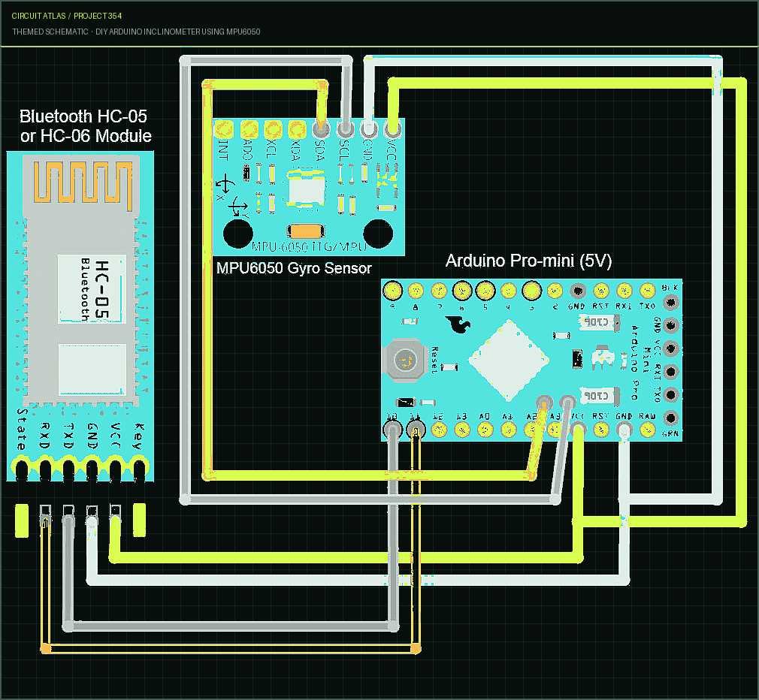Select Arduino digital pin 13
Screen dimensions: 759x700
point(462,430)
